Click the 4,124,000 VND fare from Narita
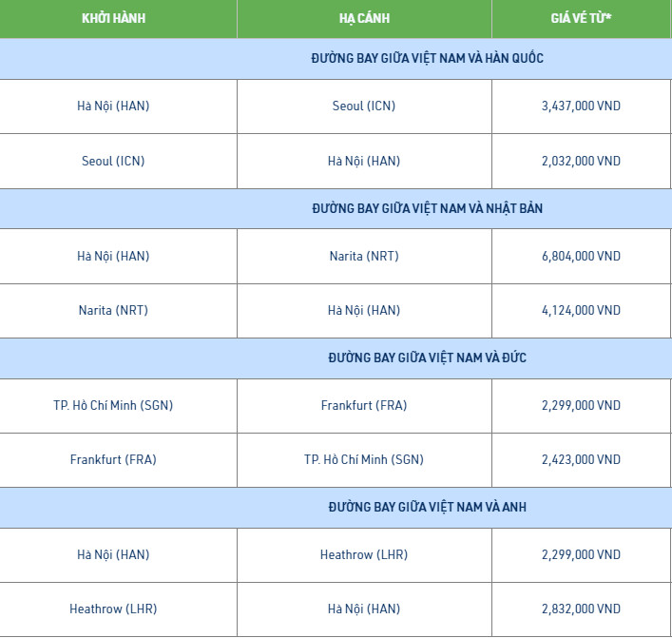Image resolution: width=672 pixels, height=638 pixels. tap(581, 310)
